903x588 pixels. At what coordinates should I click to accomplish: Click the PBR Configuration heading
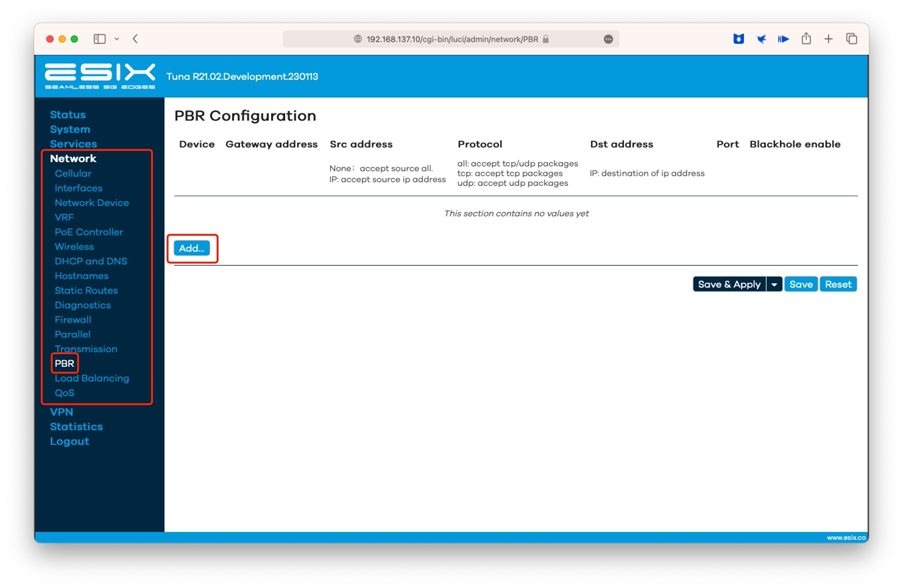point(246,116)
